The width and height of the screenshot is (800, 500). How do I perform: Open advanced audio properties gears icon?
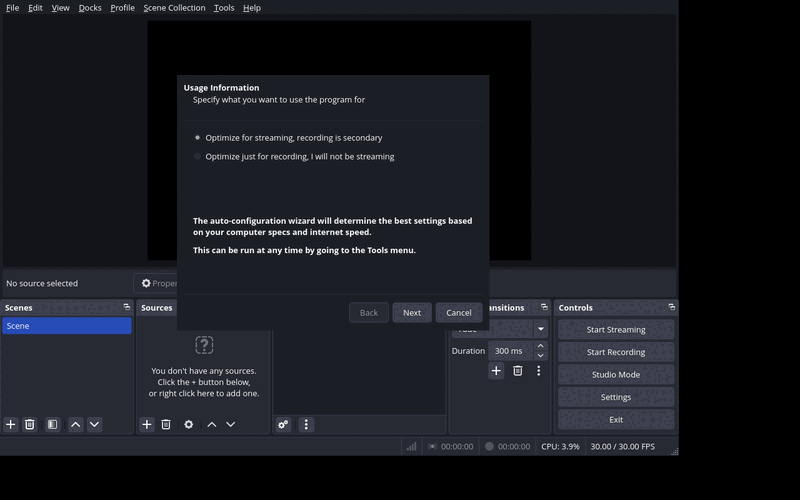click(x=283, y=424)
